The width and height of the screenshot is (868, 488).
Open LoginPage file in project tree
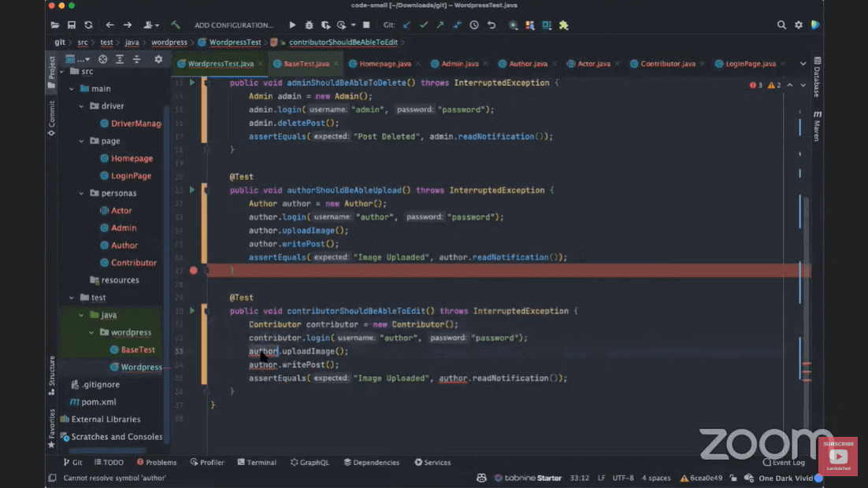pyautogui.click(x=131, y=176)
